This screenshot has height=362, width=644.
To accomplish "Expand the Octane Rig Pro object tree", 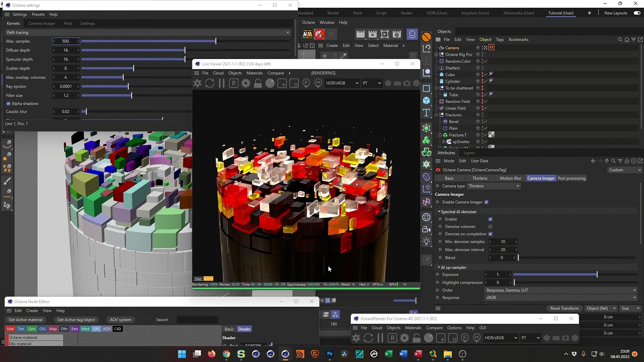I will (x=436, y=54).
